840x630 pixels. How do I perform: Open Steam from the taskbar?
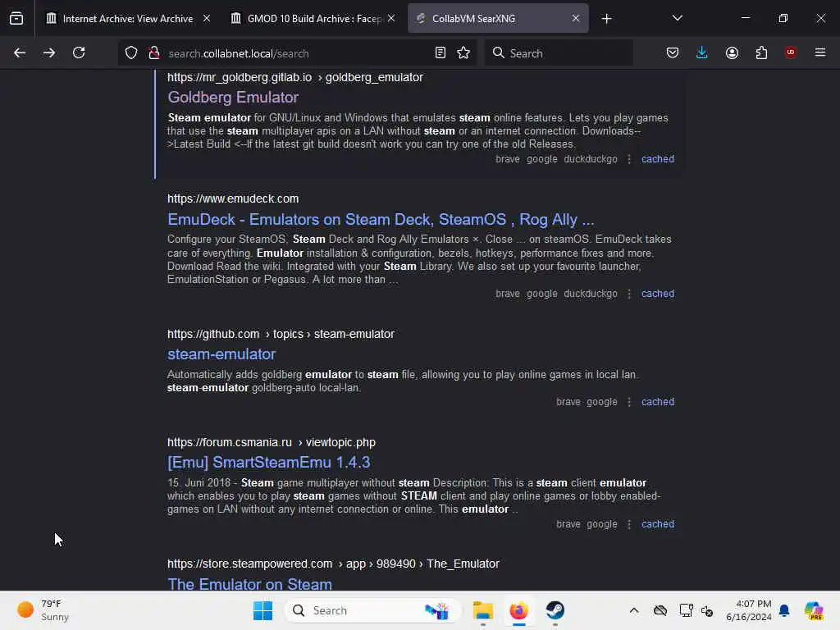point(555,610)
